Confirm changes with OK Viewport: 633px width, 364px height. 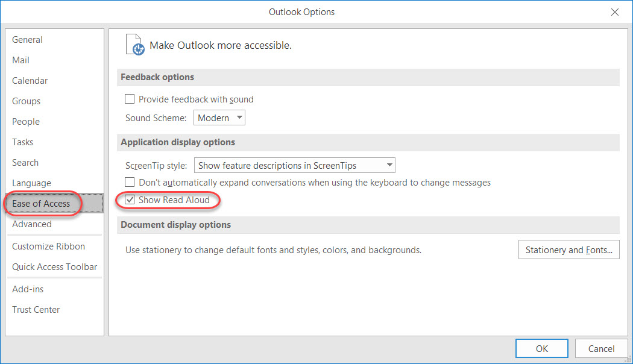pyautogui.click(x=541, y=348)
